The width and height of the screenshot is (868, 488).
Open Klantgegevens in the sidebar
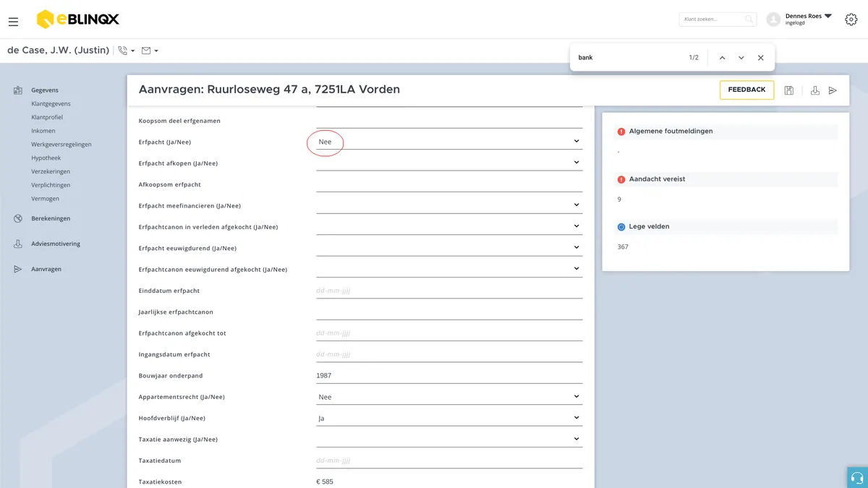pos(51,104)
